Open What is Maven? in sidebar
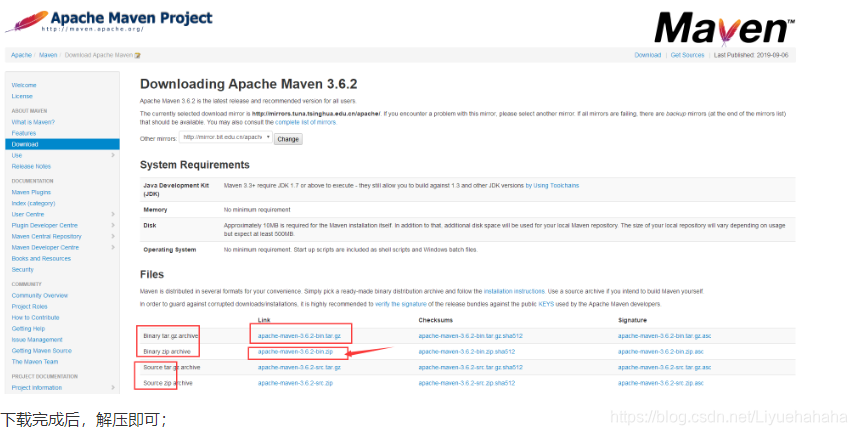This screenshot has width=857, height=435. point(33,122)
